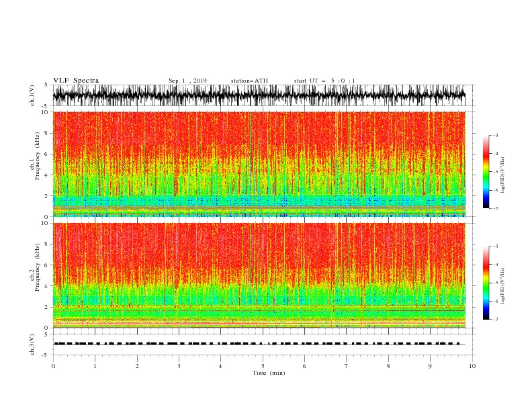Screen dimensions: 532x411
Task: Click the '-5' tick of the ch.3(V) axis
Action: tap(46, 355)
